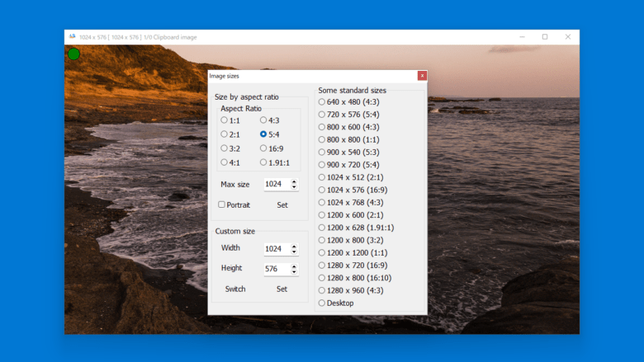Viewport: 644px width, 362px height.
Task: Select the 1200 x 628 (1.91:1) size
Action: click(356, 228)
